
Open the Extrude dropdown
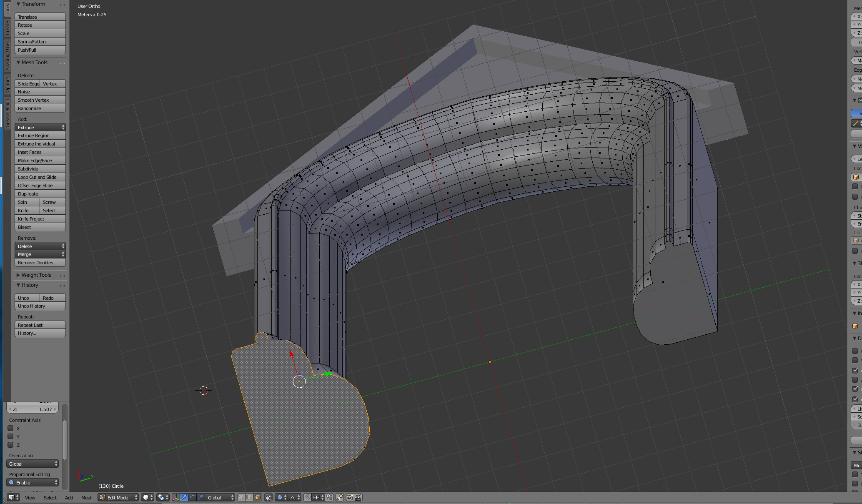40,127
